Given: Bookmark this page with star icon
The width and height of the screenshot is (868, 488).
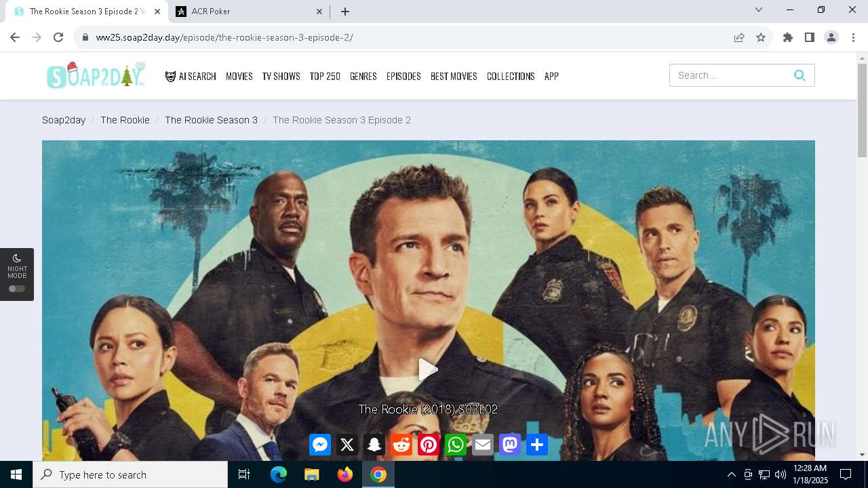Looking at the screenshot, I should point(761,37).
